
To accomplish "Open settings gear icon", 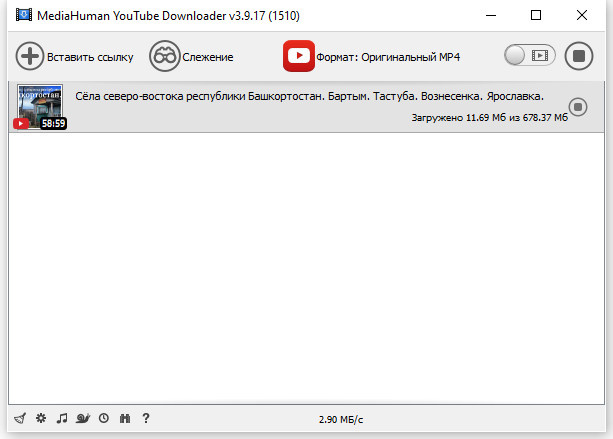I will 41,418.
